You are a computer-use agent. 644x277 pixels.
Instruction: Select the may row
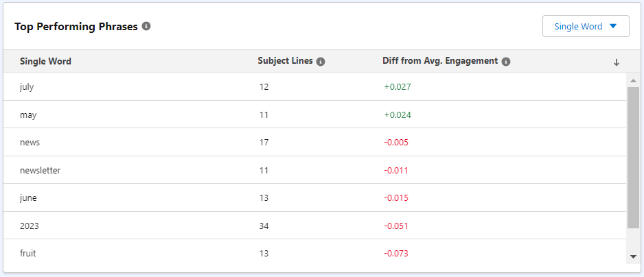(314, 115)
